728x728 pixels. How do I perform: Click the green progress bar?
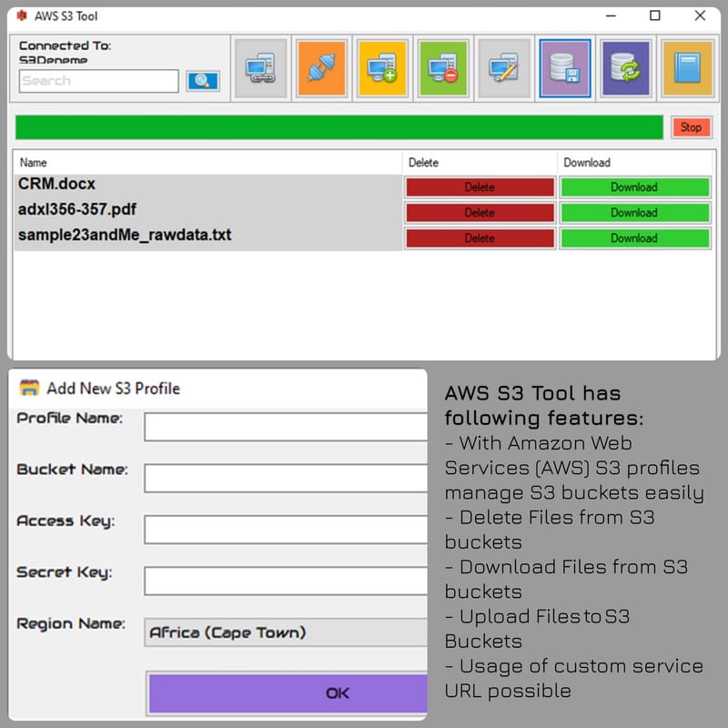click(339, 127)
